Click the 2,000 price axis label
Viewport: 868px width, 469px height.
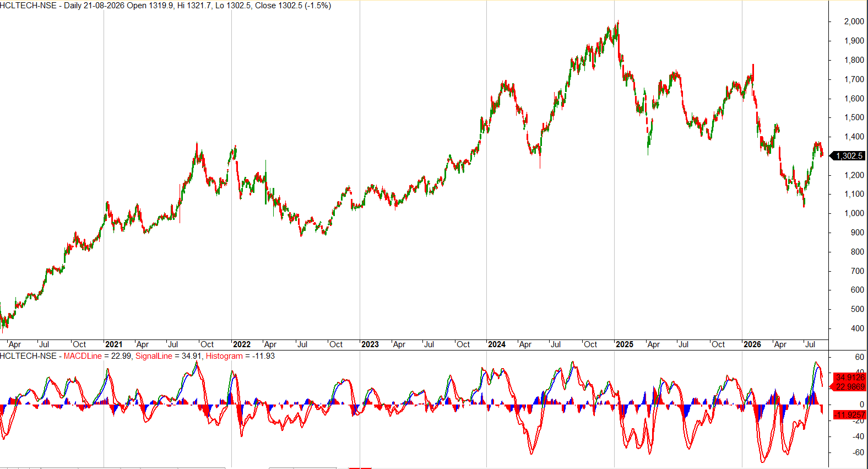click(854, 21)
